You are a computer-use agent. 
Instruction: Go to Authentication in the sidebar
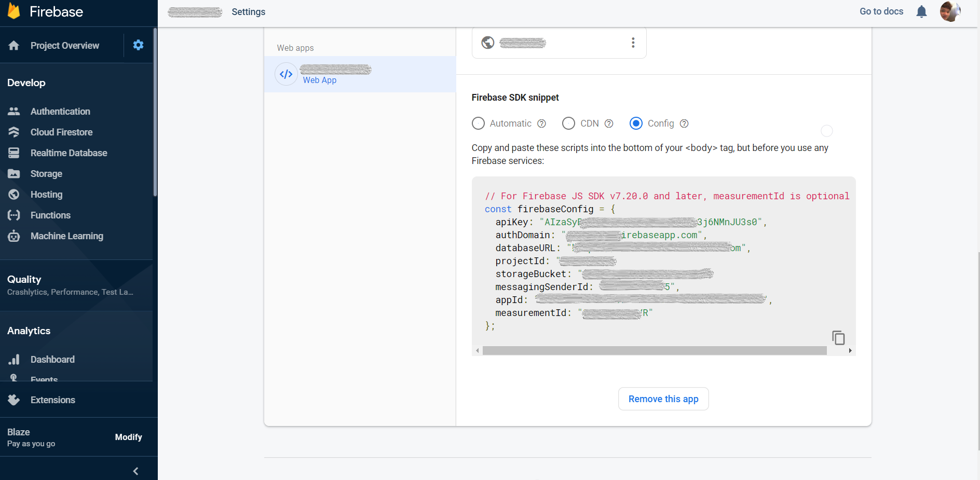[x=60, y=112]
